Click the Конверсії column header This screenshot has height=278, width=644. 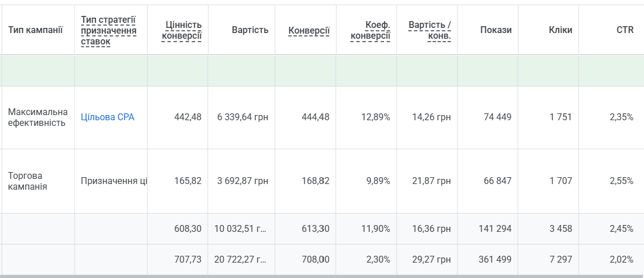pos(309,30)
